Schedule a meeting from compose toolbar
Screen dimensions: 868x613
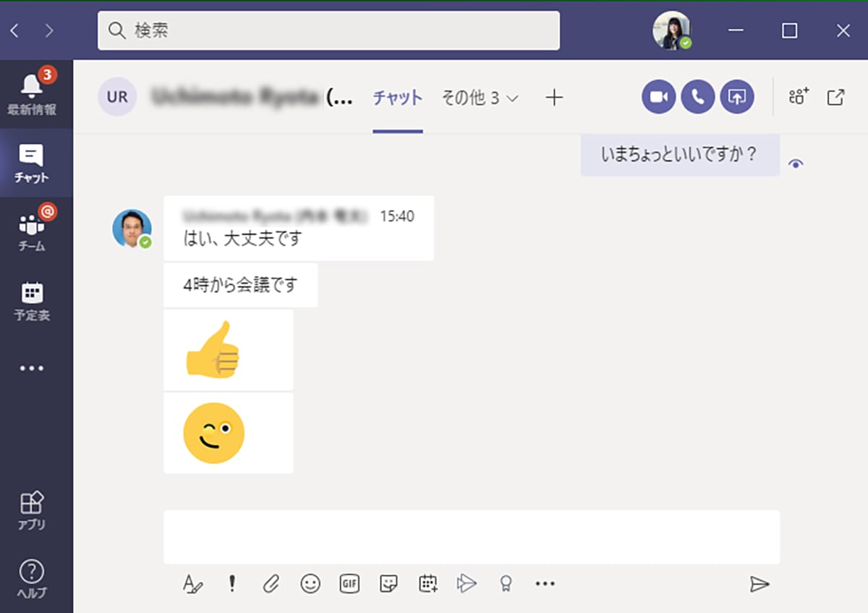[x=428, y=583]
